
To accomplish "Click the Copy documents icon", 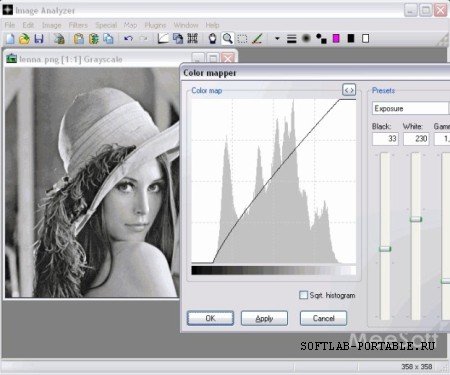I will [x=108, y=39].
